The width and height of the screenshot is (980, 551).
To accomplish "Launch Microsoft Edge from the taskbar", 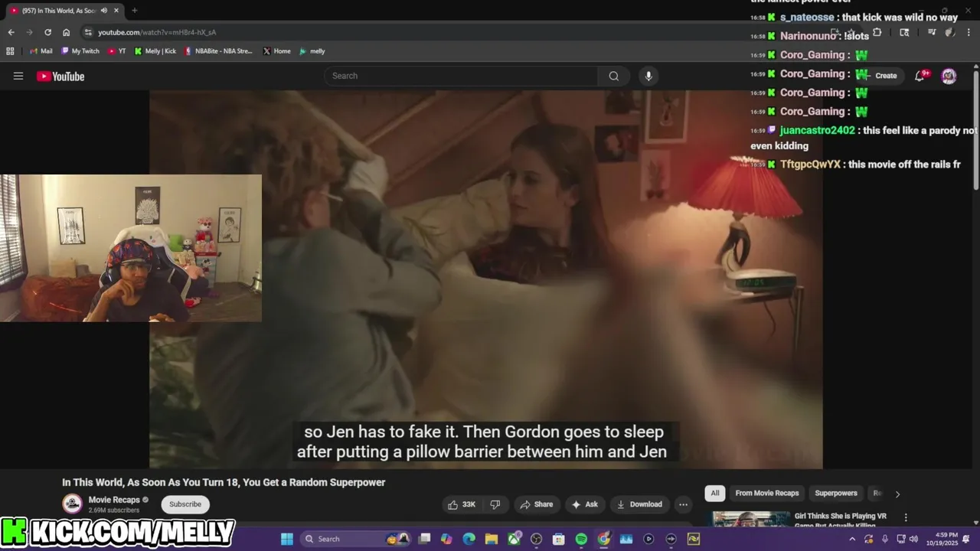I will tap(469, 539).
